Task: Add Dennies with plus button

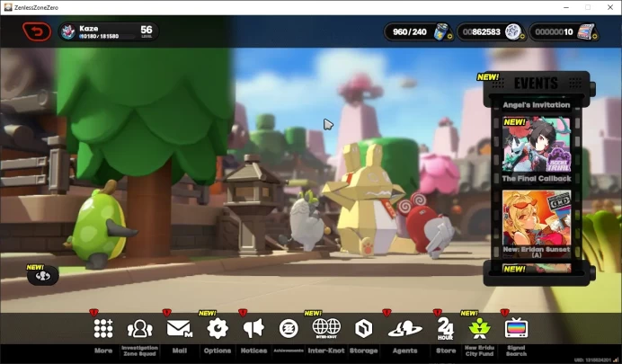Action: click(522, 37)
